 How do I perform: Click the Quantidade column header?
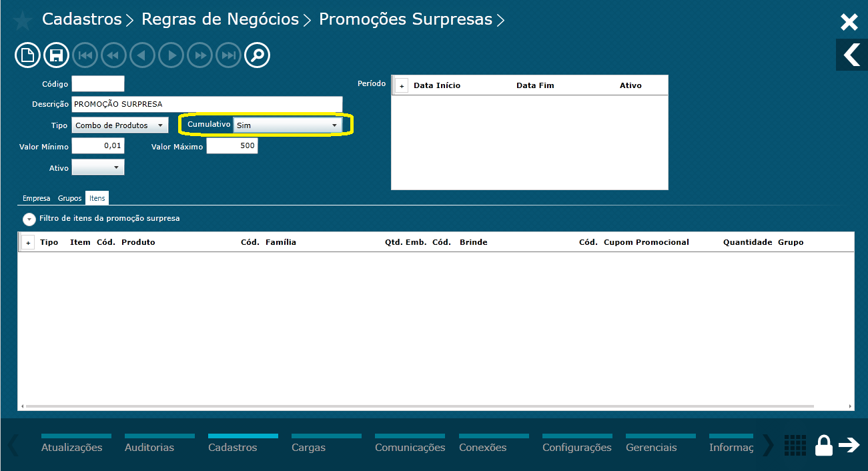point(748,242)
